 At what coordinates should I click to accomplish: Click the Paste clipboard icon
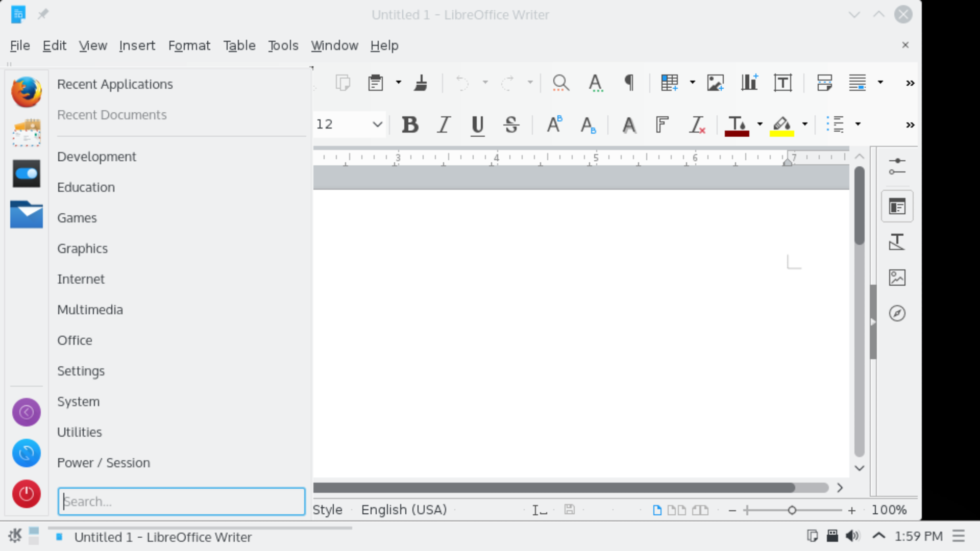[376, 83]
